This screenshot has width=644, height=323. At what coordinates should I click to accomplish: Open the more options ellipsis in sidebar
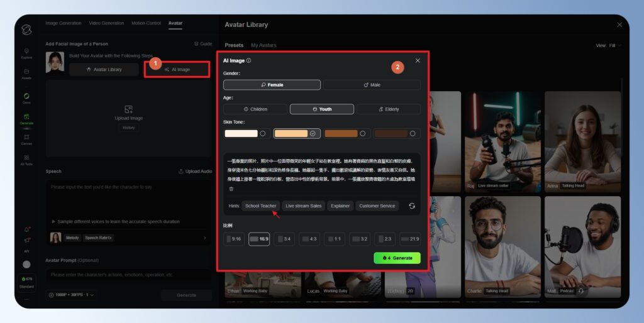26,300
